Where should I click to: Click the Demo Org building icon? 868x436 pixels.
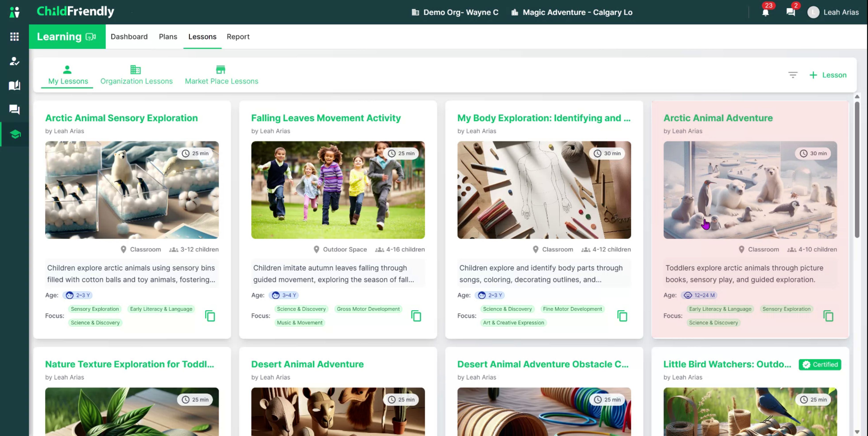415,12
